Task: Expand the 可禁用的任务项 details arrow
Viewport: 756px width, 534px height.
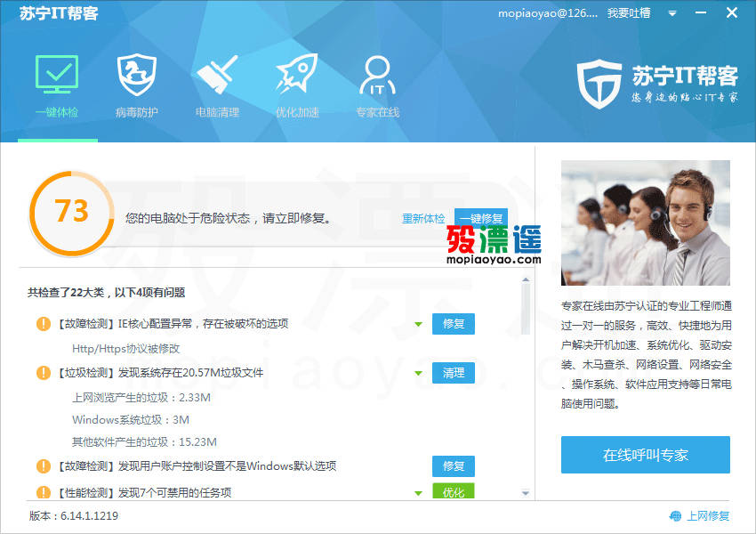Action: (x=419, y=493)
